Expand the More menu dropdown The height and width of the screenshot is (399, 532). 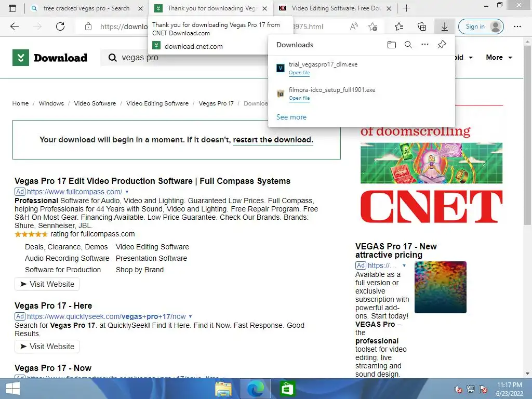point(499,57)
